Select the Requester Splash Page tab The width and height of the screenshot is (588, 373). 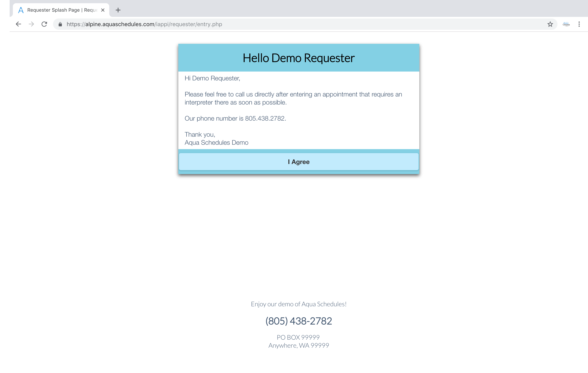(61, 10)
